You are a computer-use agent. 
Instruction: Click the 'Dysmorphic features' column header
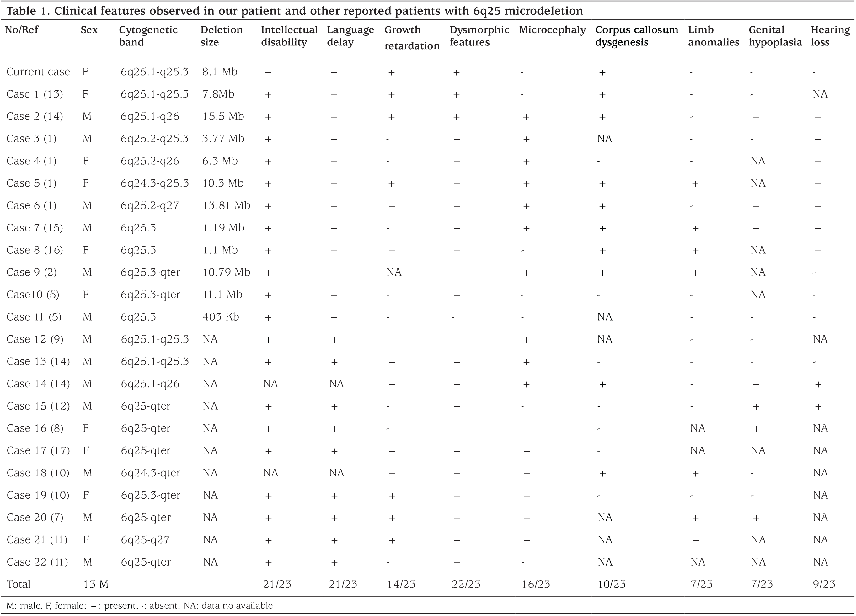point(479,36)
